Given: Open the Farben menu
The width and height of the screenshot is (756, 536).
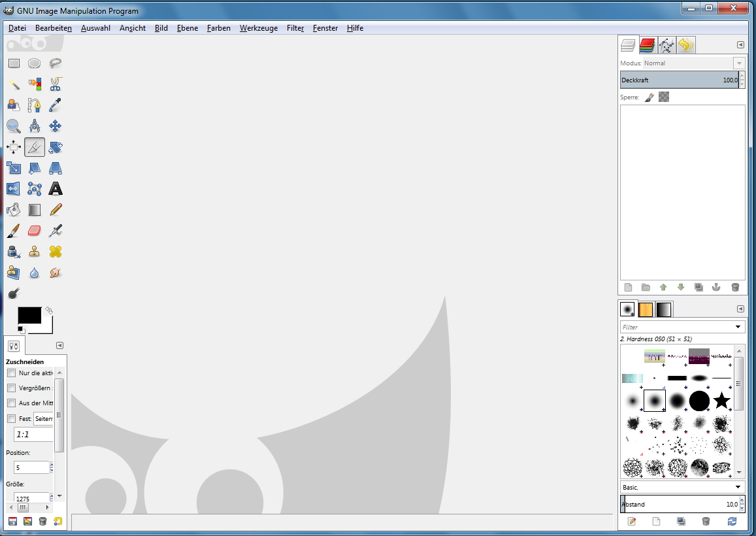Looking at the screenshot, I should pyautogui.click(x=218, y=28).
